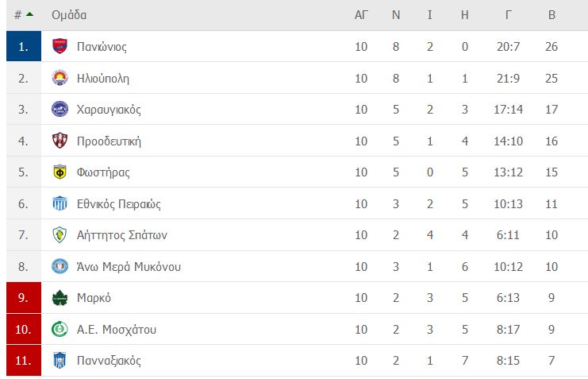Click the yellow Φωστήρας team logo
Viewport: 588px width, 379px height.
(x=60, y=172)
